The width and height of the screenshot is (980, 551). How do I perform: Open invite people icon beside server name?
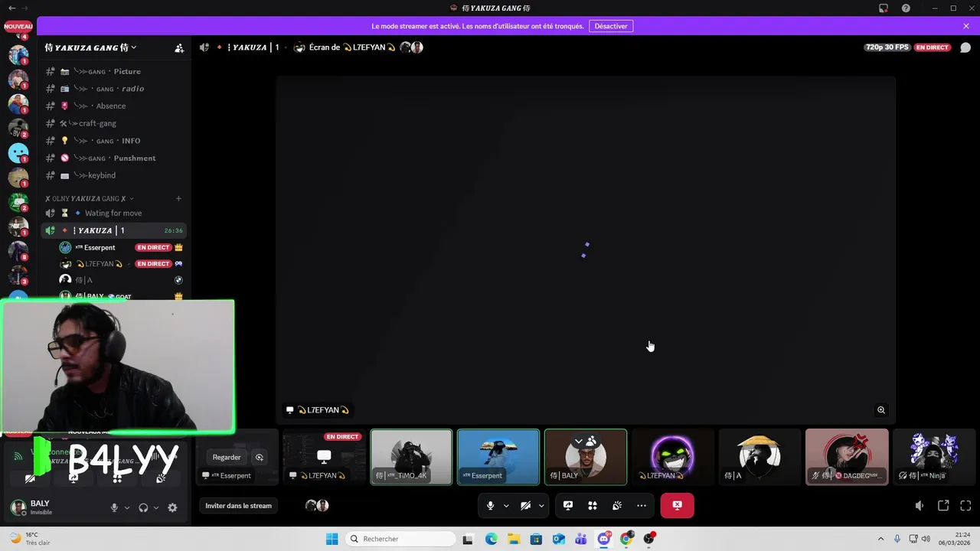[x=179, y=47]
